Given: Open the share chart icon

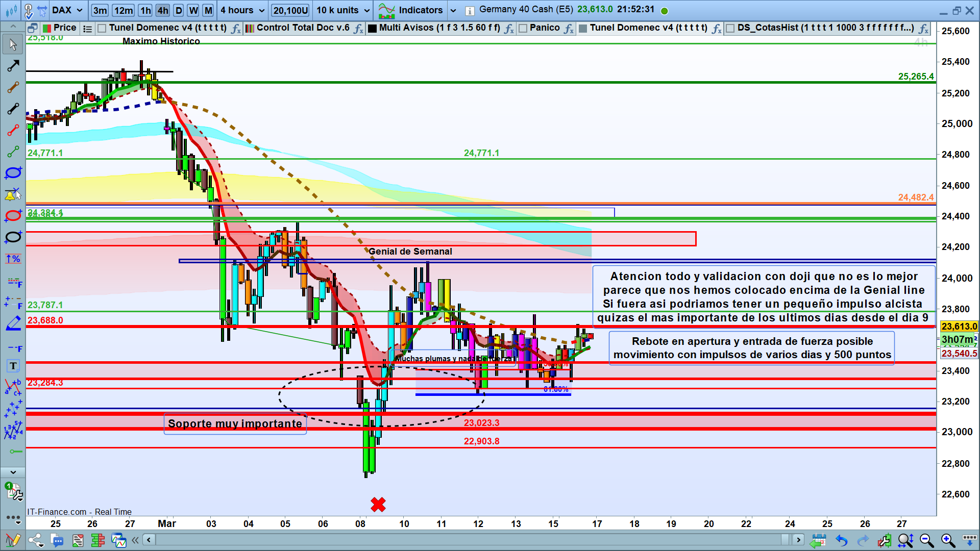Looking at the screenshot, I should 35,540.
